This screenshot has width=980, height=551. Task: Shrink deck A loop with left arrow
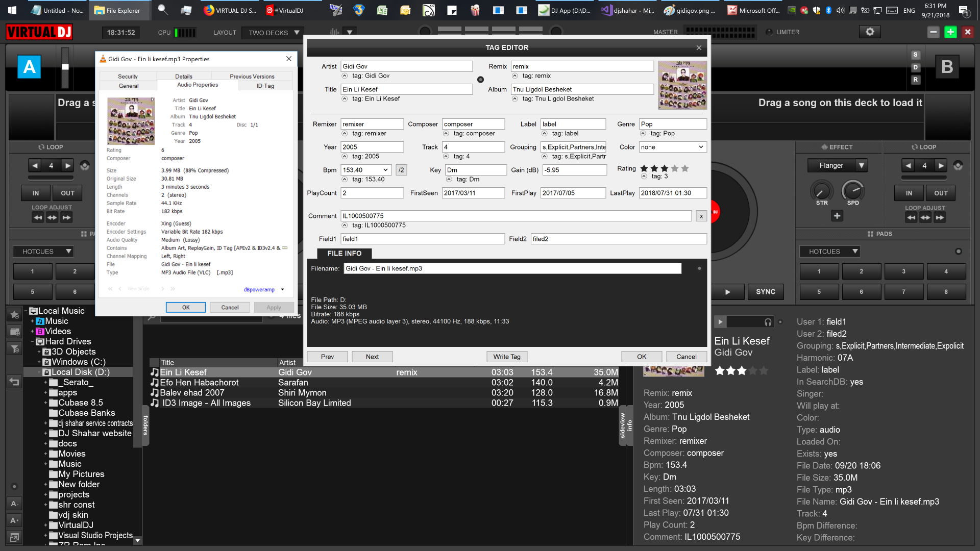click(35, 165)
